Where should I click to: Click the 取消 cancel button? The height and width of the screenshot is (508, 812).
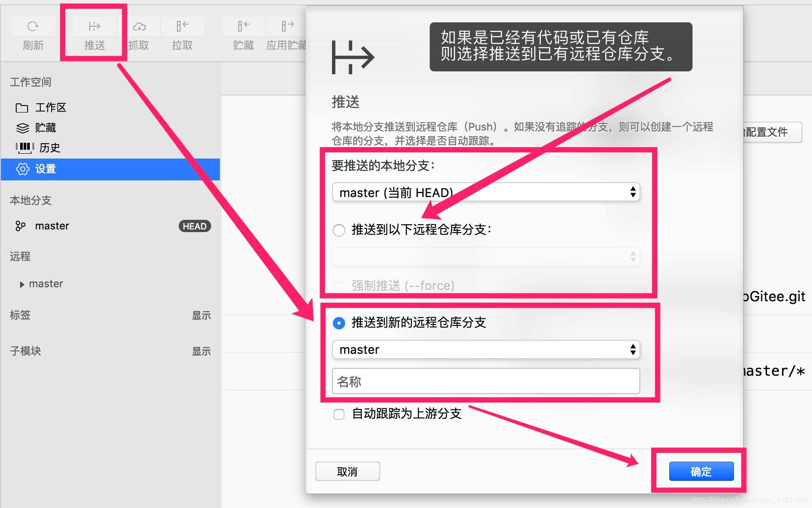(347, 471)
